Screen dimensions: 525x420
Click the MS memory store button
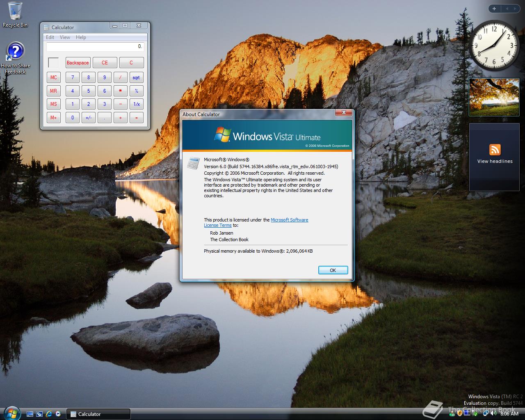coord(53,104)
